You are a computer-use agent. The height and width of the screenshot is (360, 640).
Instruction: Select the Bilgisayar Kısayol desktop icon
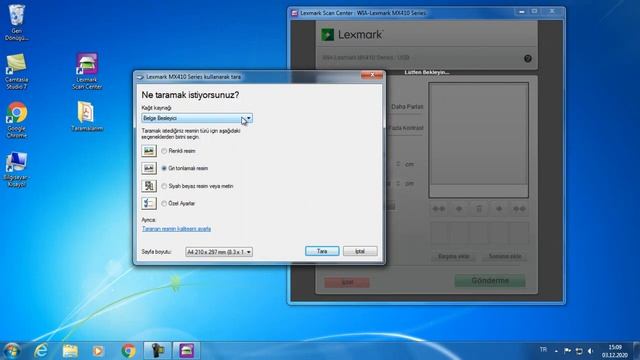pos(16,169)
